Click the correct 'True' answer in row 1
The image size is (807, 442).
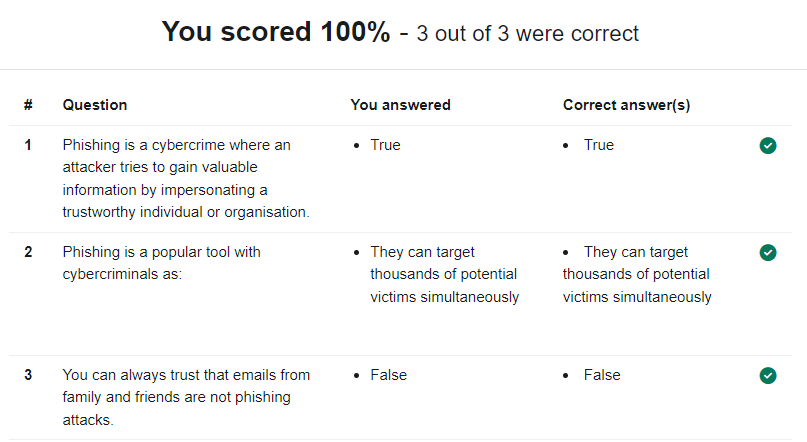tap(599, 145)
